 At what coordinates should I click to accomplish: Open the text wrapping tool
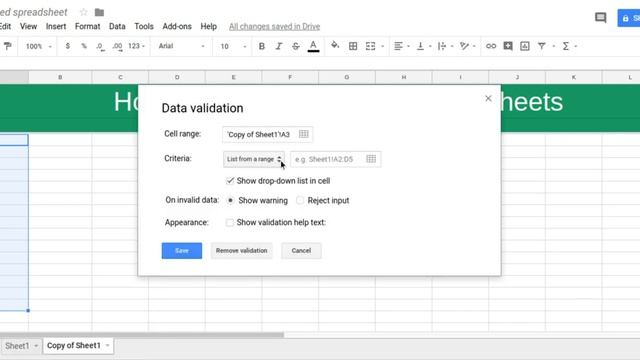(442, 46)
